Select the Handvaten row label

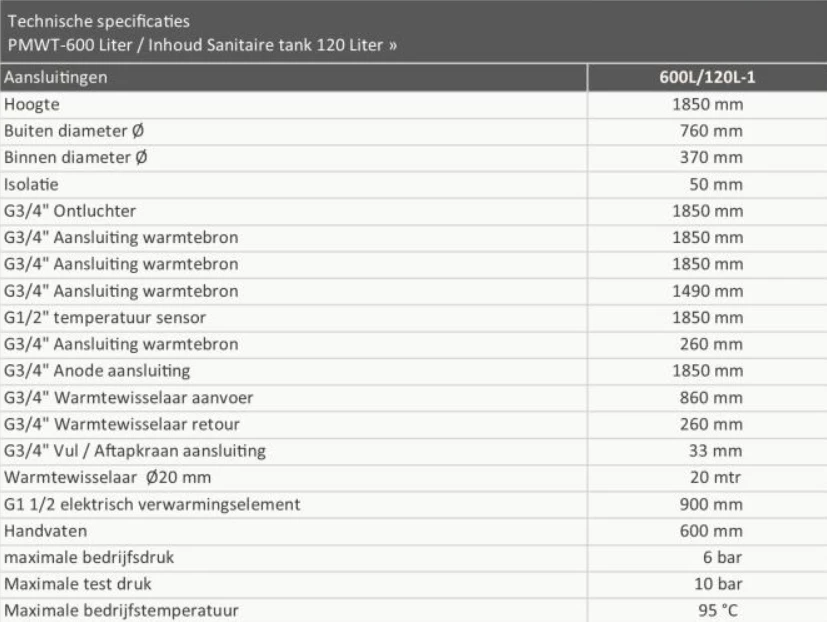[42, 531]
